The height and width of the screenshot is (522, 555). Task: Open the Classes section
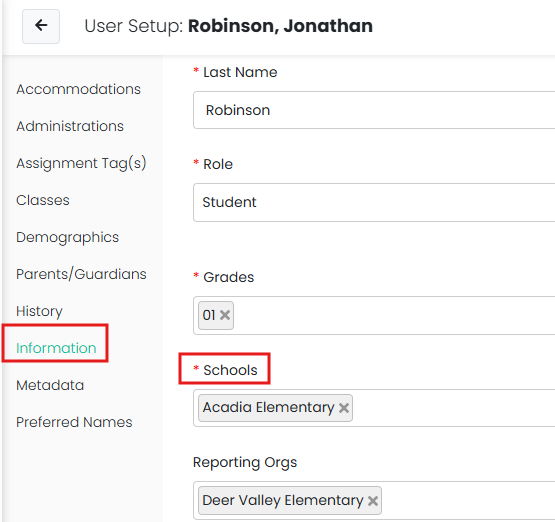(43, 200)
